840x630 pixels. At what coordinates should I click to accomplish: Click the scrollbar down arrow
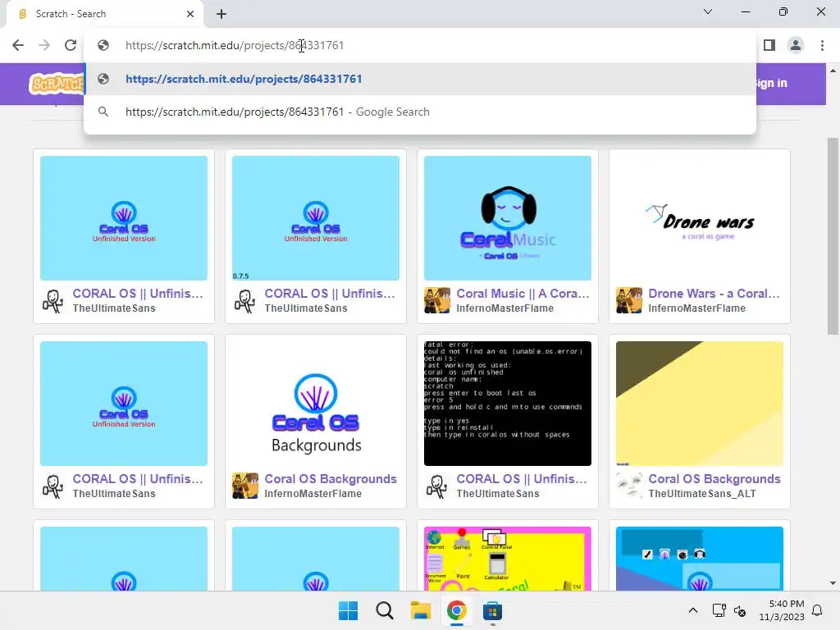coord(833,583)
